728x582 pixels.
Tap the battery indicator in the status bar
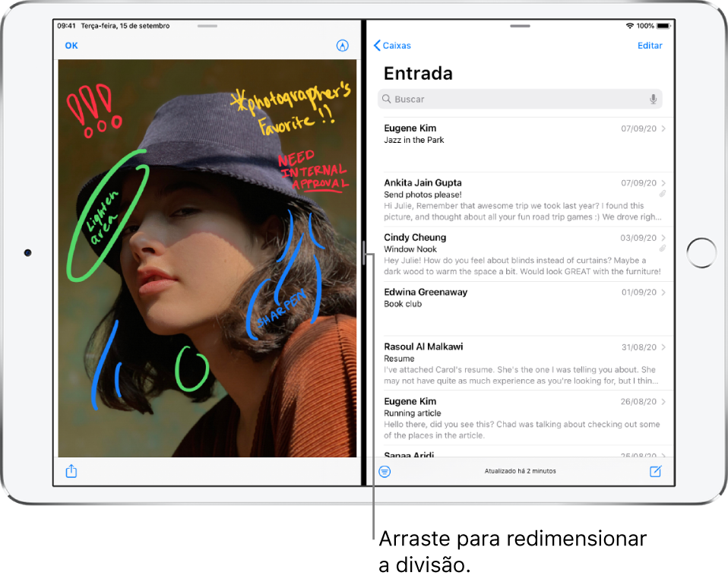pos(663,26)
